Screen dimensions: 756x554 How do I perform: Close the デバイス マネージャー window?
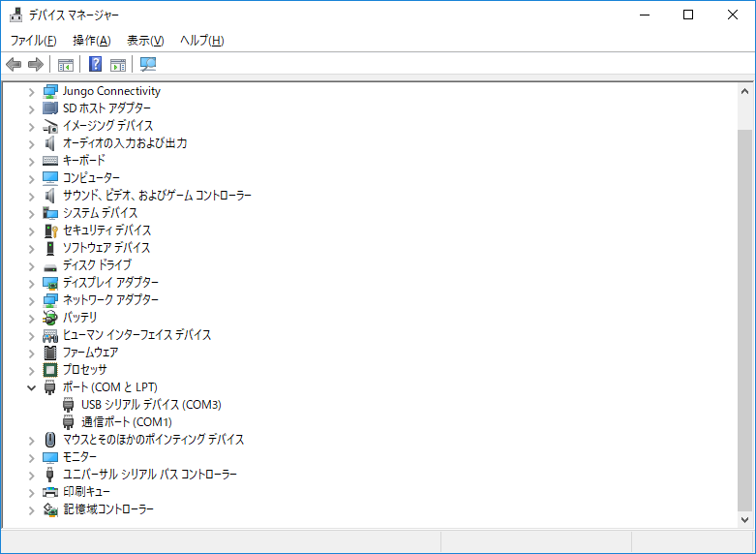pos(733,15)
